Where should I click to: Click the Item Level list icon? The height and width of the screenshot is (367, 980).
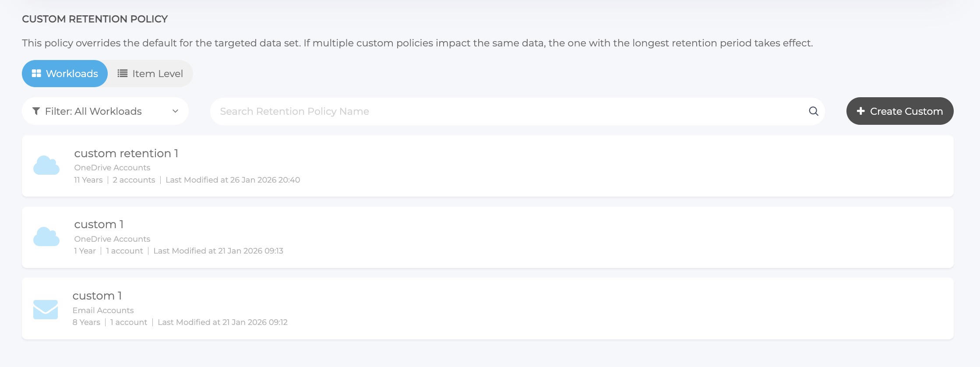123,74
